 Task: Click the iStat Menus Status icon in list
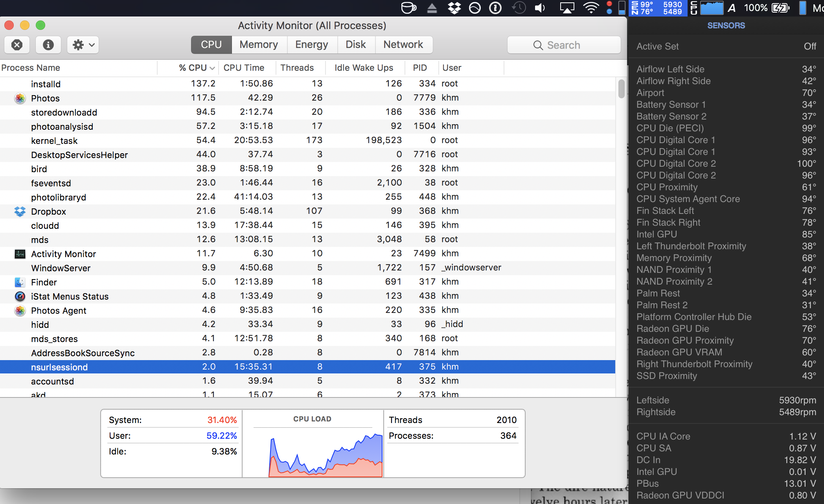point(20,296)
